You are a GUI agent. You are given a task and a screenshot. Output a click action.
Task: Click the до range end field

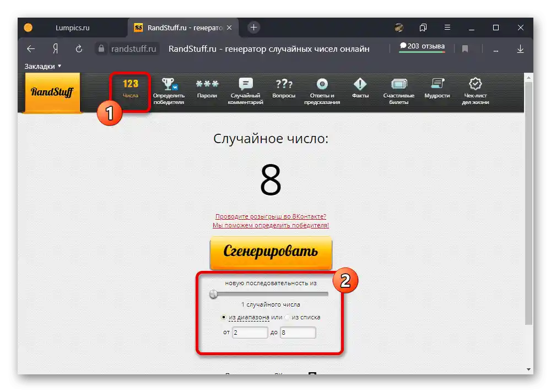tap(298, 333)
